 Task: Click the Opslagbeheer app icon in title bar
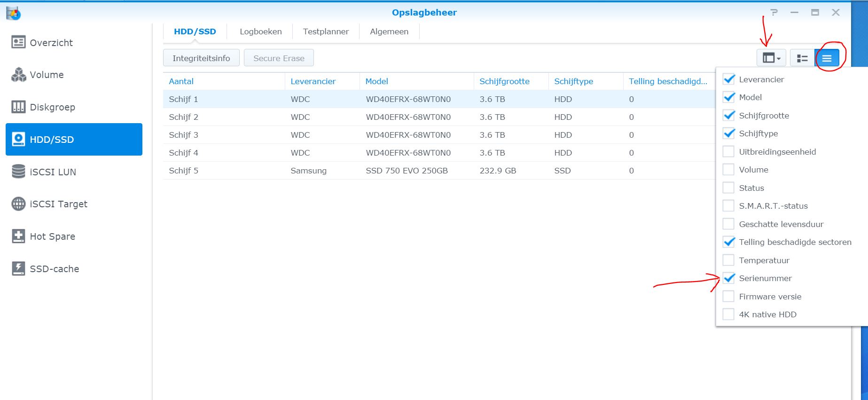[13, 13]
